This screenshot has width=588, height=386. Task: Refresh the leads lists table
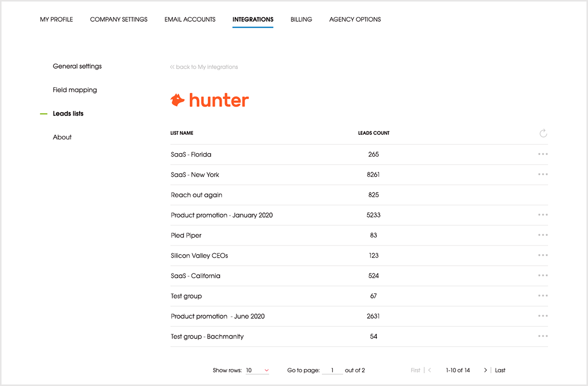click(543, 133)
